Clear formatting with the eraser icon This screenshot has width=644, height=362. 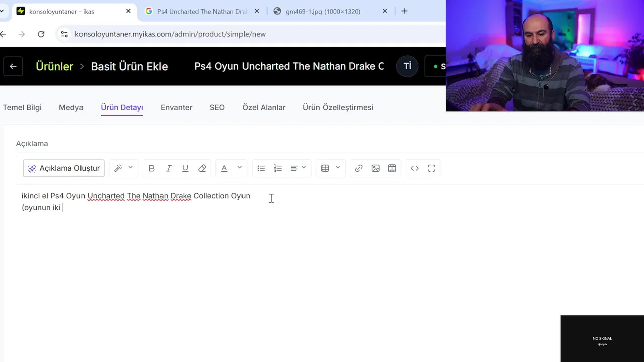(x=202, y=168)
